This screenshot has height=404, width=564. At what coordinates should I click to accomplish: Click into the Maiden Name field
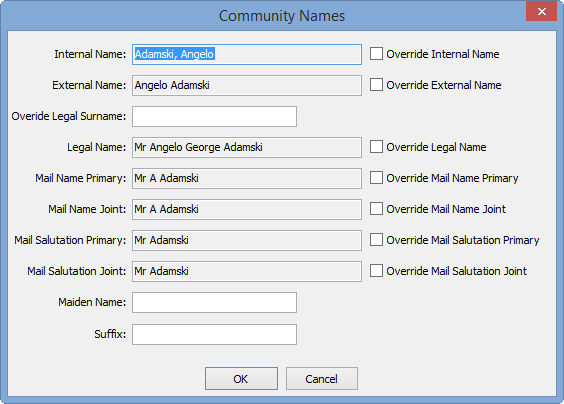tap(214, 302)
